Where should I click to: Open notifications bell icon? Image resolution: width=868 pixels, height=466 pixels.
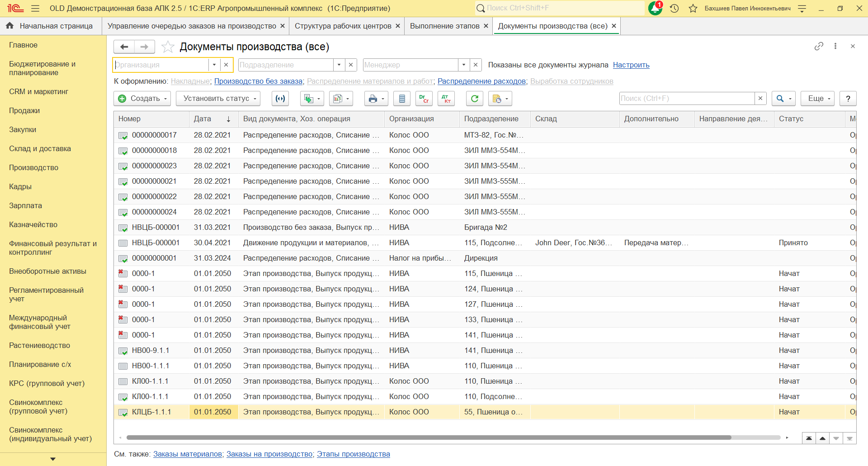(x=655, y=8)
